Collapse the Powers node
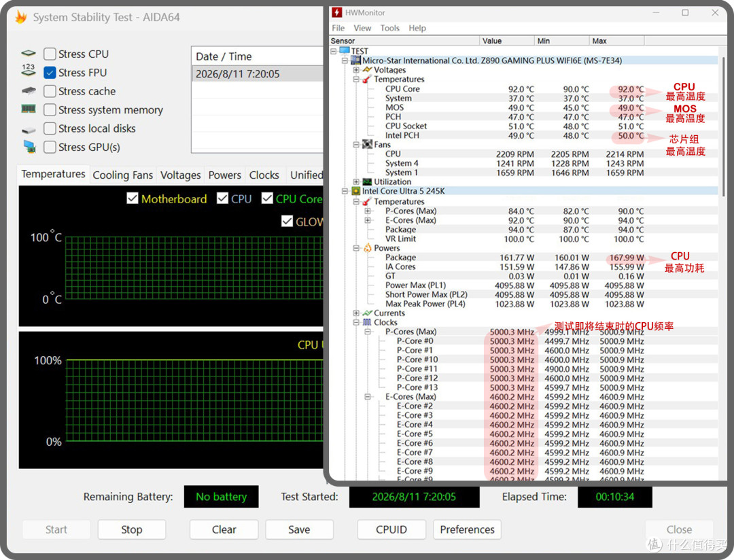 pyautogui.click(x=356, y=248)
